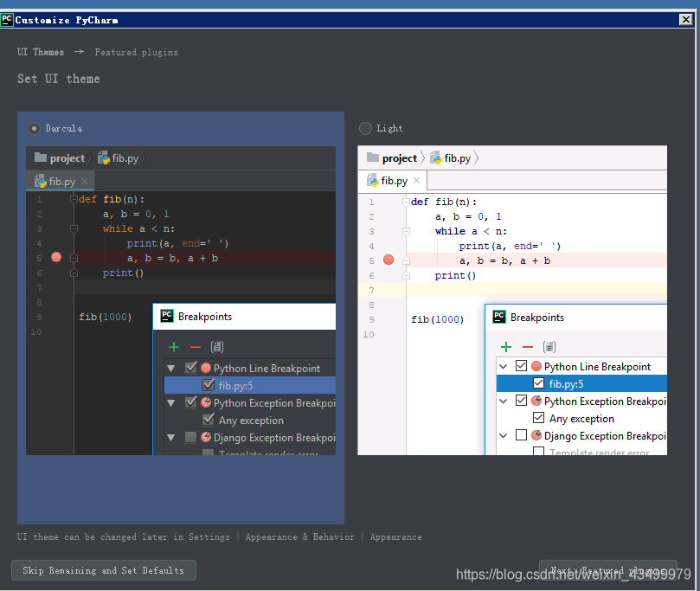Click 'project' breadcrumb text in Light preview

point(400,158)
